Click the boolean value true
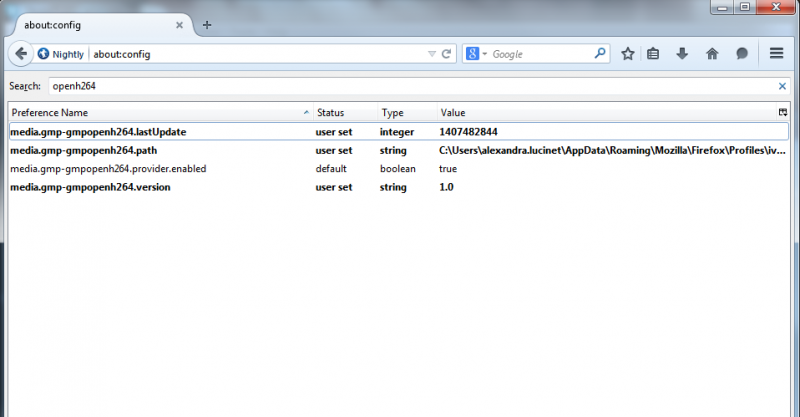The width and height of the screenshot is (800, 417). tap(448, 169)
